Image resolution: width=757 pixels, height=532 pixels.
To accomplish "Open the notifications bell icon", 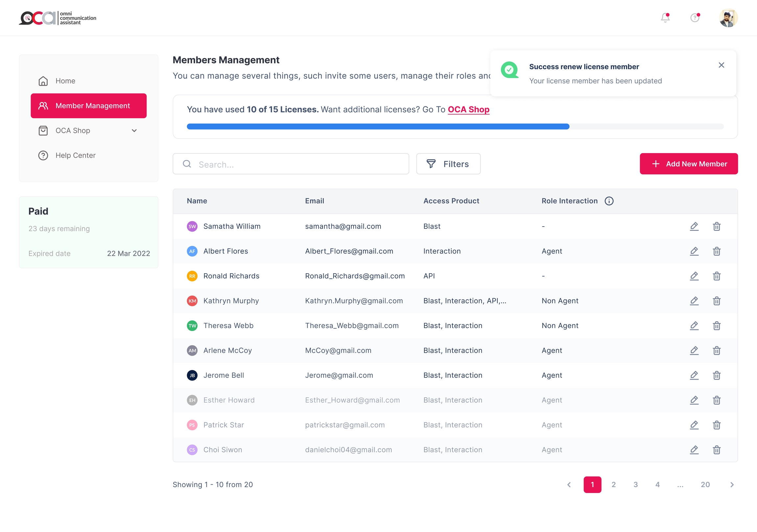I will click(x=665, y=18).
